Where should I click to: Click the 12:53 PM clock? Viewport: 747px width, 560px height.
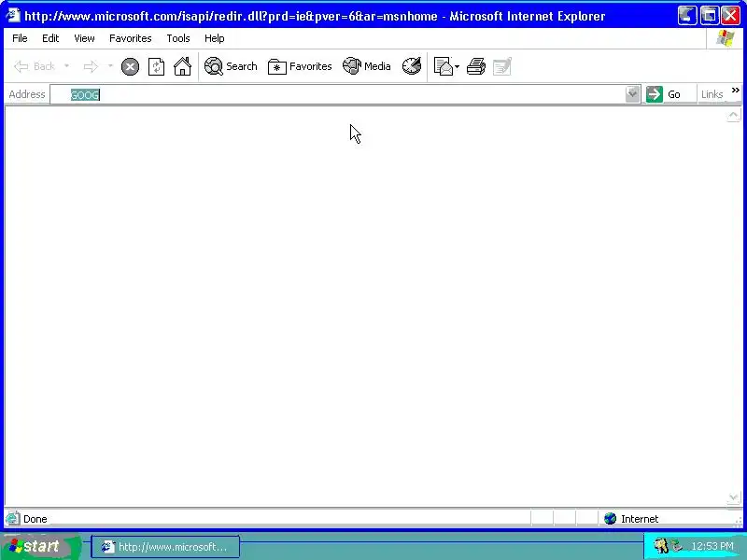tap(712, 546)
